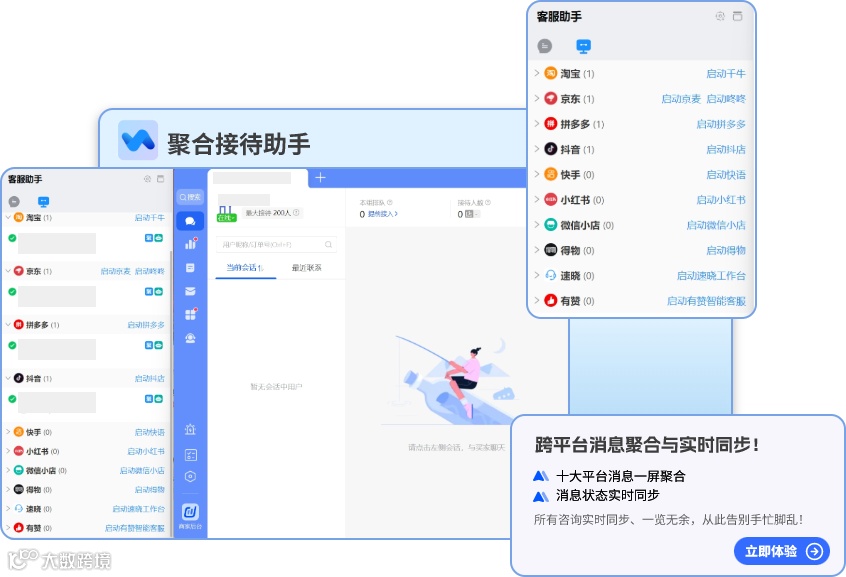Click 启动拼多多 link in large 客服助手 panel
The height and width of the screenshot is (577, 846).
click(x=721, y=124)
